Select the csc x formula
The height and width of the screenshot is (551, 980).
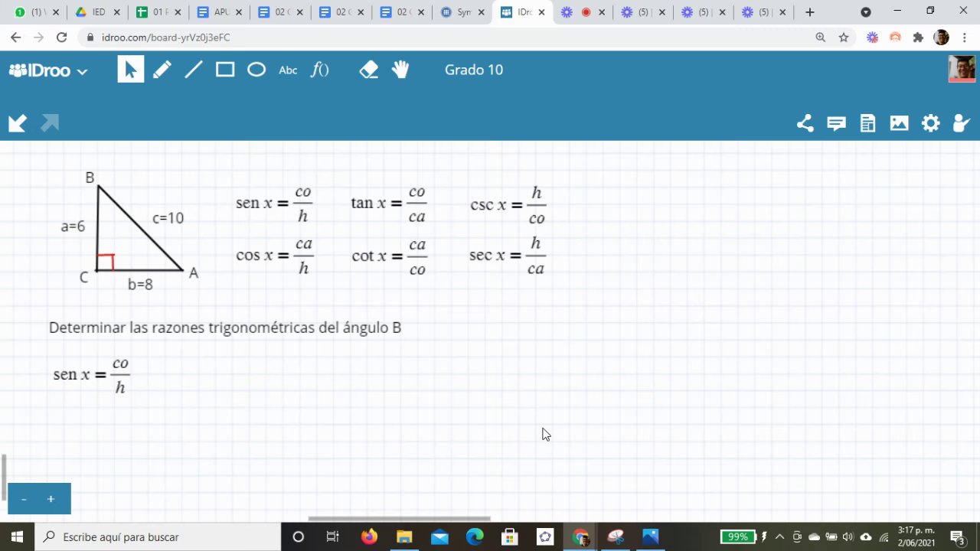(508, 205)
